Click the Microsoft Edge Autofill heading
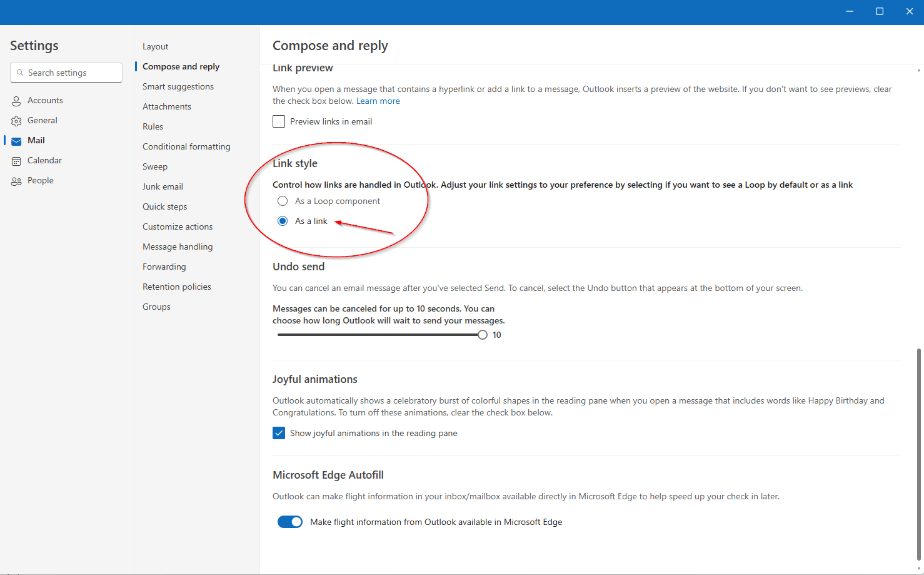 pyautogui.click(x=328, y=475)
